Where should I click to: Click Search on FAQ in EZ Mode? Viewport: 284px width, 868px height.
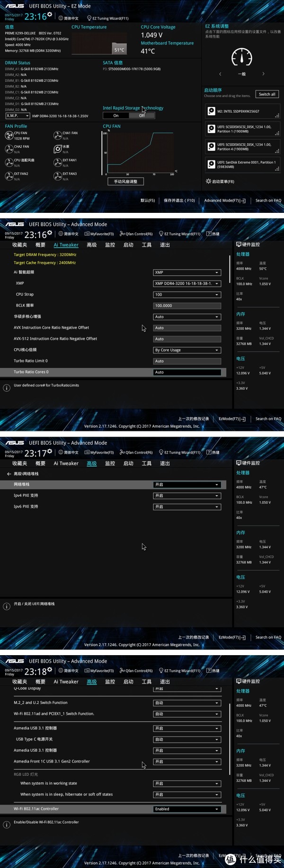[268, 201]
